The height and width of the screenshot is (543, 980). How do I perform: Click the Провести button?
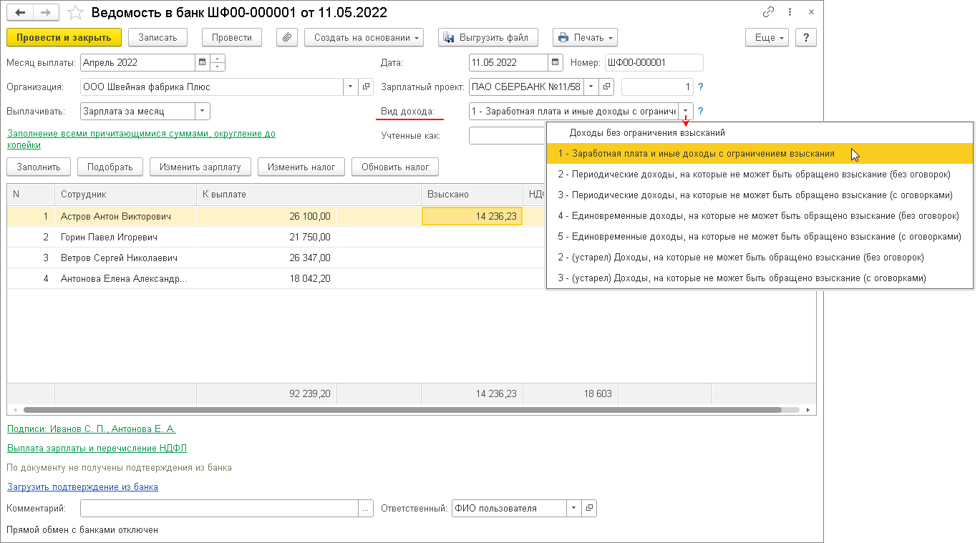click(x=232, y=37)
